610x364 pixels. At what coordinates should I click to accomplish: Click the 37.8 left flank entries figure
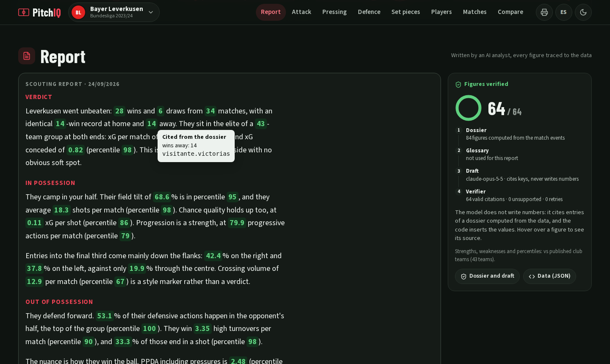coord(34,268)
